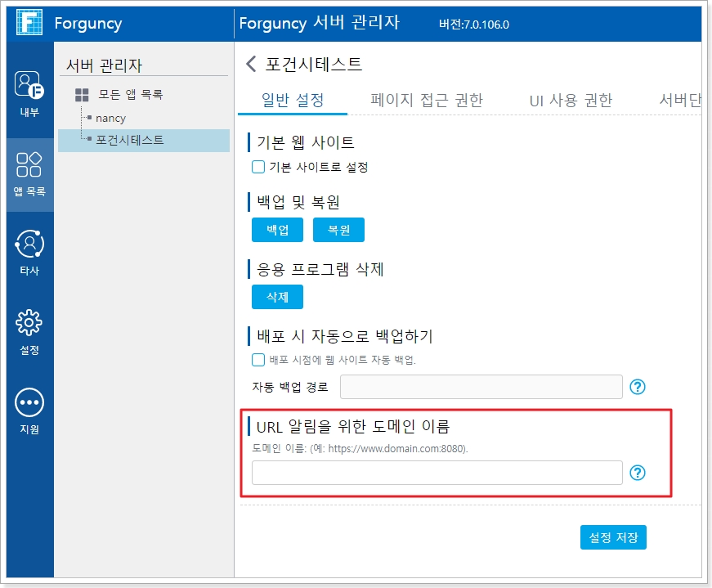
Task: Open the 일반 설정 tab
Action: coord(293,101)
